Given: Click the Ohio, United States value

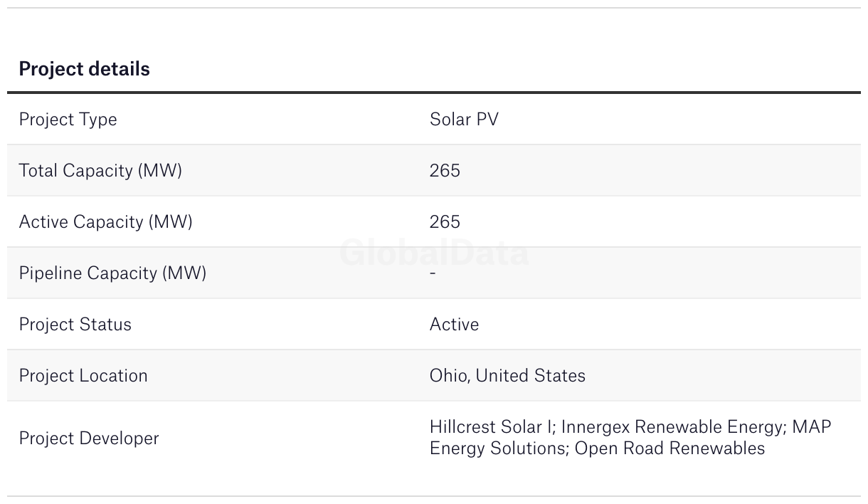Looking at the screenshot, I should tap(507, 375).
